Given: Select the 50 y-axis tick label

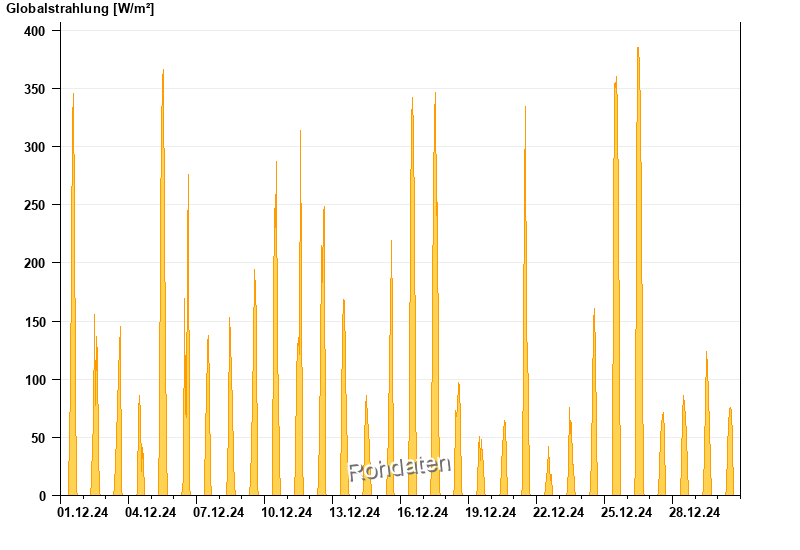Looking at the screenshot, I should [x=39, y=438].
